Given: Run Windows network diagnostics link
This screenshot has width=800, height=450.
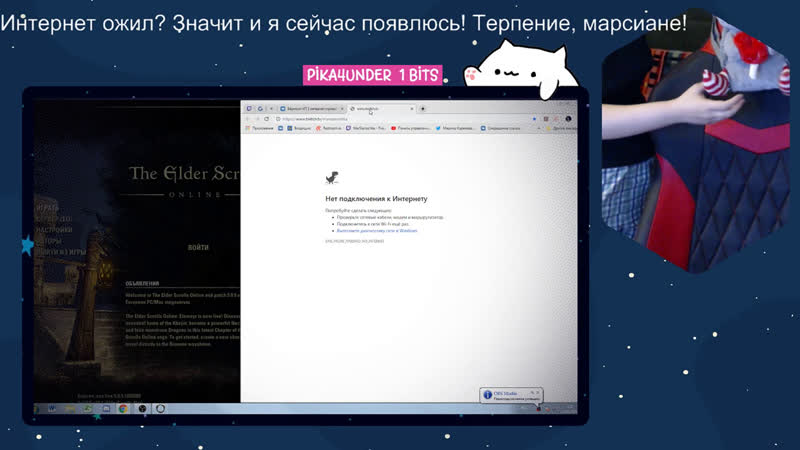Looking at the screenshot, I should pos(377,231).
